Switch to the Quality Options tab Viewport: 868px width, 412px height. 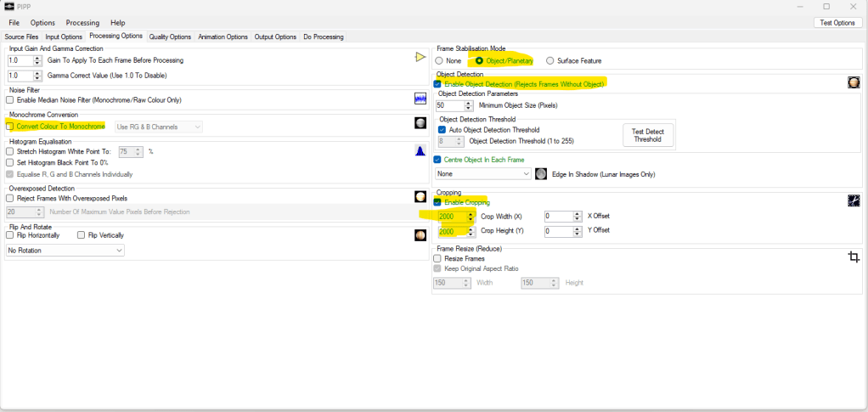[x=170, y=37]
